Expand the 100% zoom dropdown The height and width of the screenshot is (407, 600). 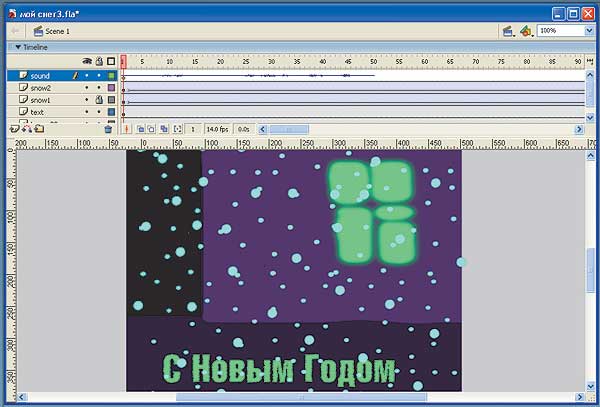[589, 31]
